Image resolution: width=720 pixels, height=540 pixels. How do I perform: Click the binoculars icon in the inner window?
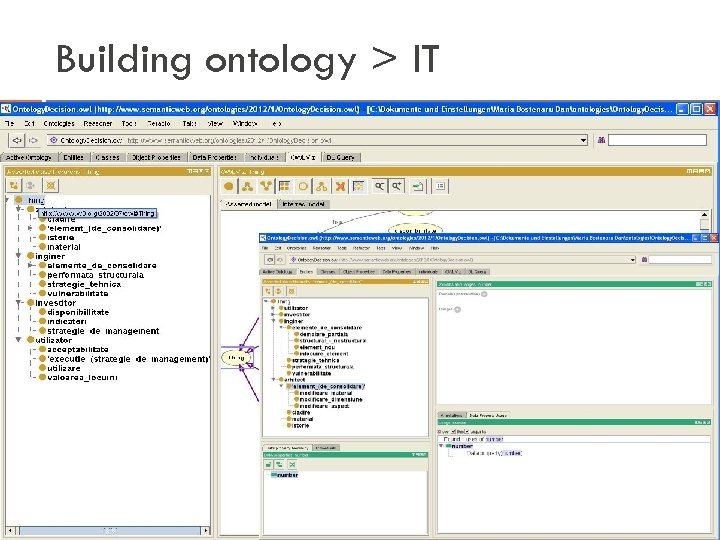click(644, 260)
